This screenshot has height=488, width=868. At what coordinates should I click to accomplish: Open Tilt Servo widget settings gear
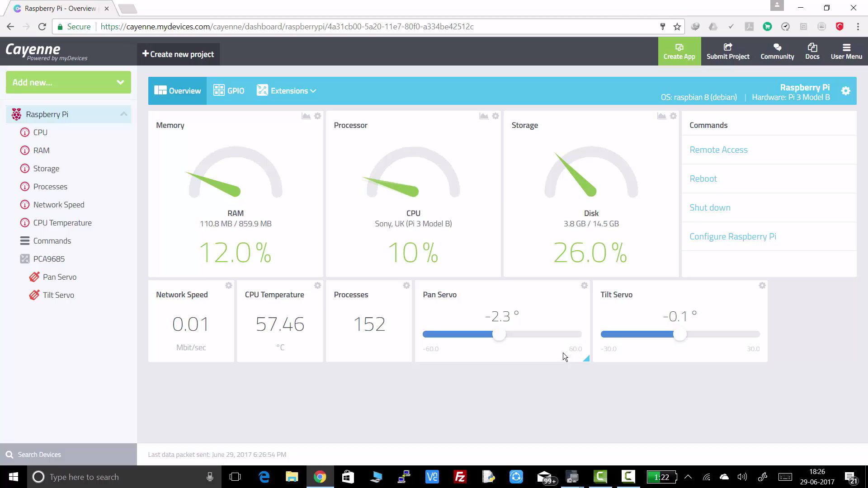point(762,286)
